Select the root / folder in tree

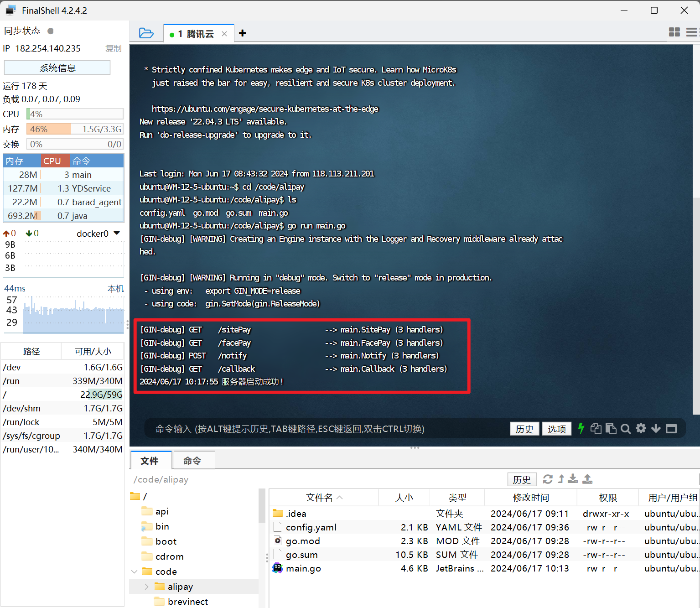point(139,496)
